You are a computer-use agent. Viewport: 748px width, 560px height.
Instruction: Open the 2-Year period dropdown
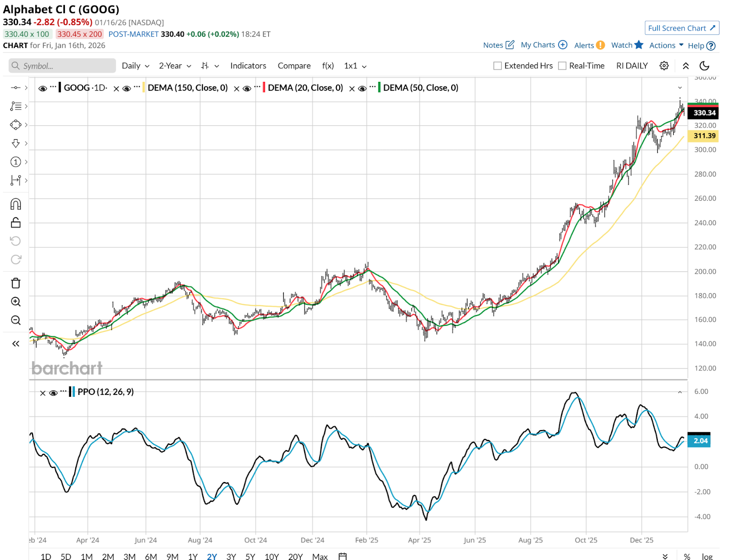(x=175, y=66)
